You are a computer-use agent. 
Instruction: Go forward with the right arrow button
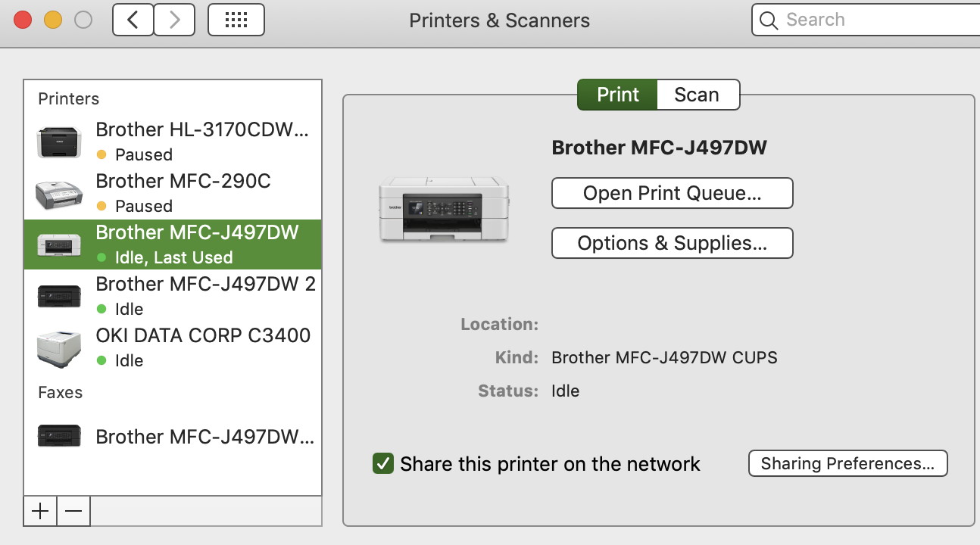(x=174, y=20)
